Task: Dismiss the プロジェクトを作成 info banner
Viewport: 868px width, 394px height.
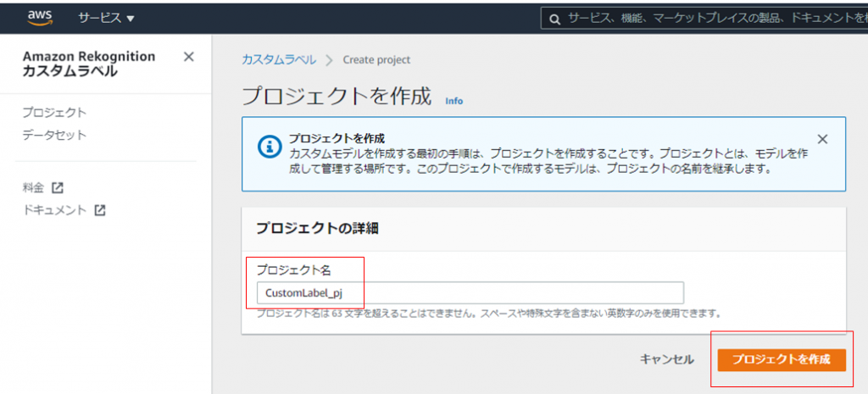Action: click(x=822, y=139)
